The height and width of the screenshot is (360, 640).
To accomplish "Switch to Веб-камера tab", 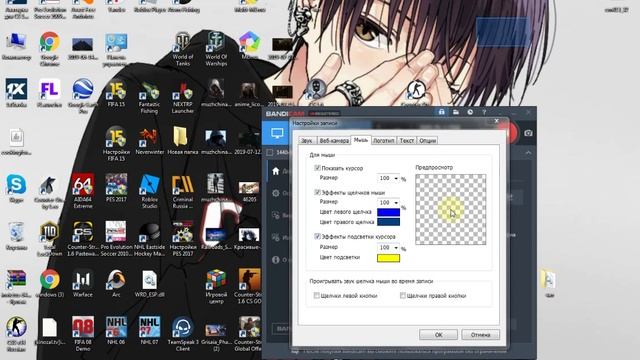I will click(334, 140).
